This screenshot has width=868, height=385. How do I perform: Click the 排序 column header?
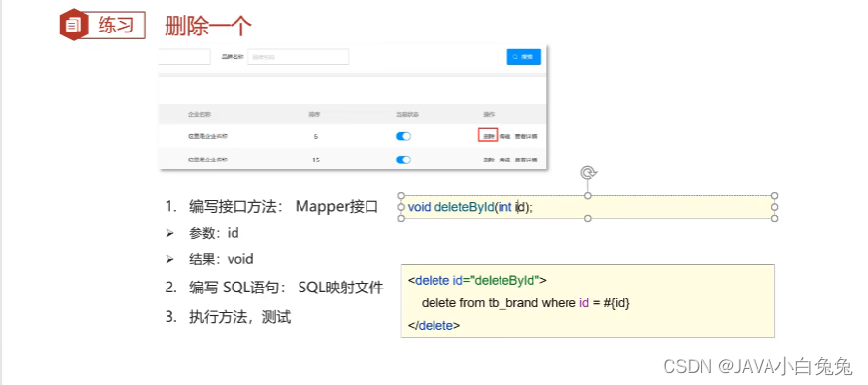315,115
